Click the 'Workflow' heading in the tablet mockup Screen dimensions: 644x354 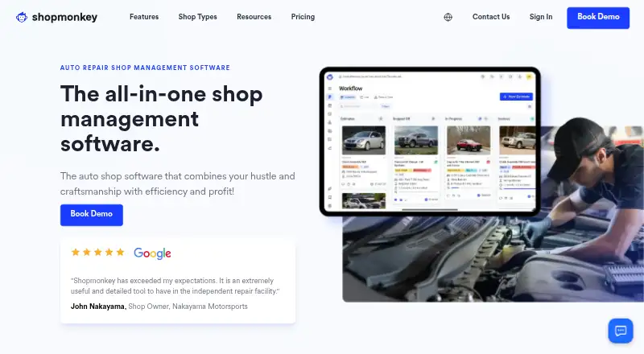click(x=350, y=88)
